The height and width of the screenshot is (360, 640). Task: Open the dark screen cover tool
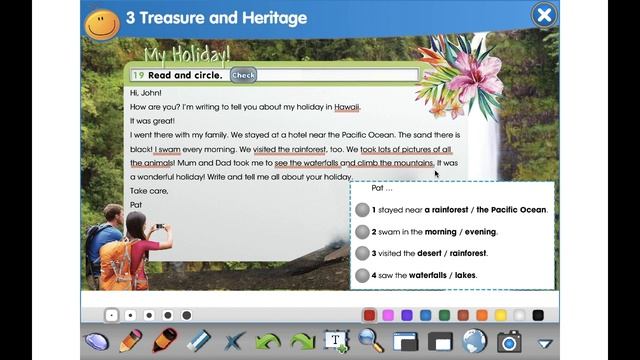tap(440, 341)
